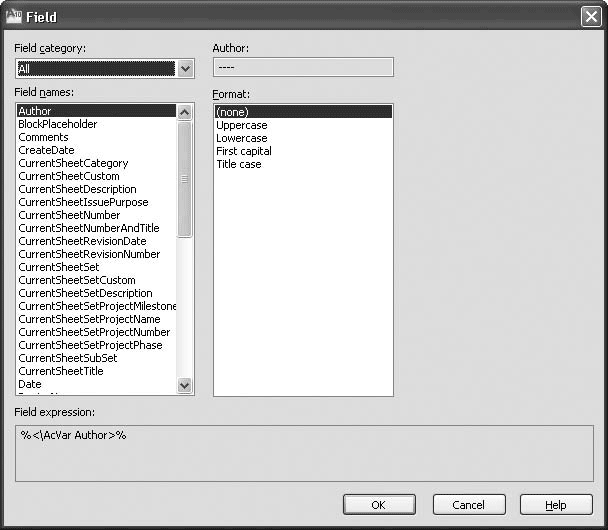Click scroll up arrow in Field names

185,112
